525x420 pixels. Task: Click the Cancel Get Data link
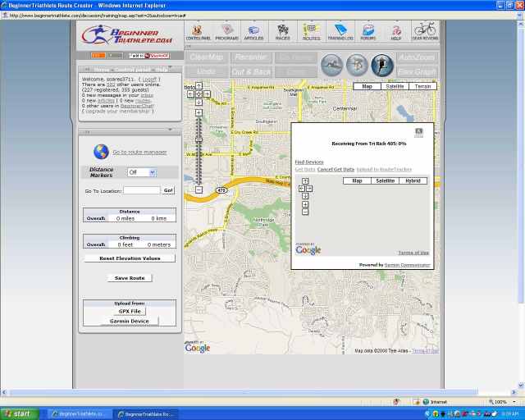pos(336,170)
